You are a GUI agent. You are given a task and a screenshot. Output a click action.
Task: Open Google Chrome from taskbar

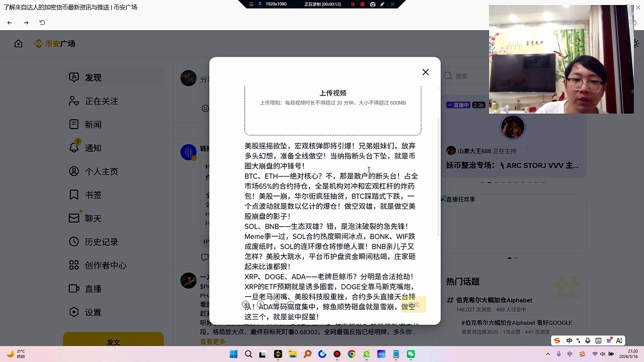352,354
